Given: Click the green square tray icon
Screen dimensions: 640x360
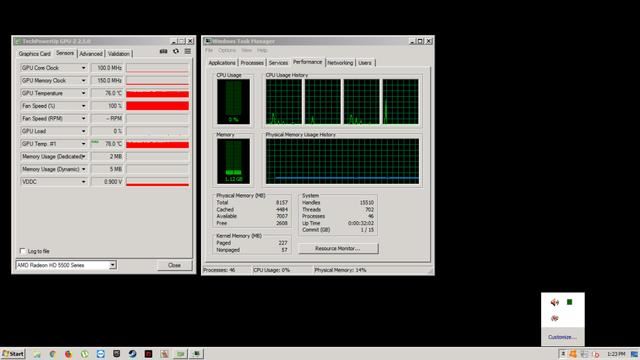Looking at the screenshot, I should pos(569,302).
